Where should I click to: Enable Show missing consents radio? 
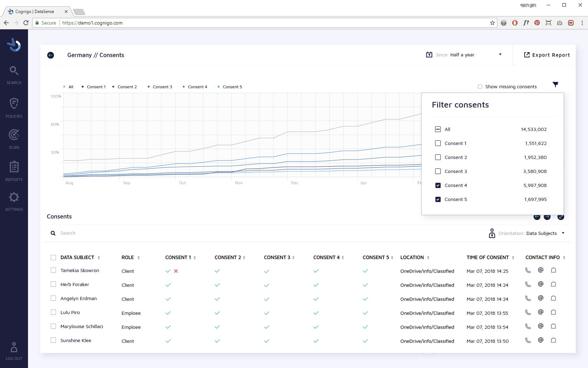tap(480, 86)
